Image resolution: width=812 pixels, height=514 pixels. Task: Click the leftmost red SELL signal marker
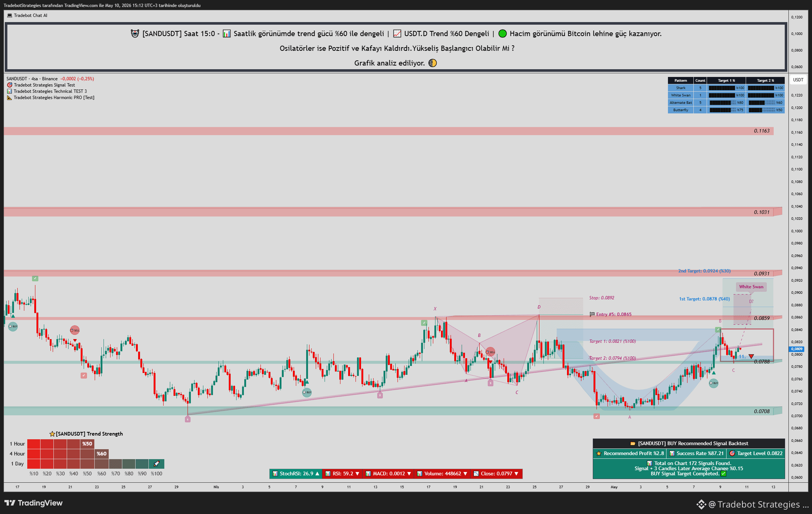pyautogui.click(x=75, y=330)
